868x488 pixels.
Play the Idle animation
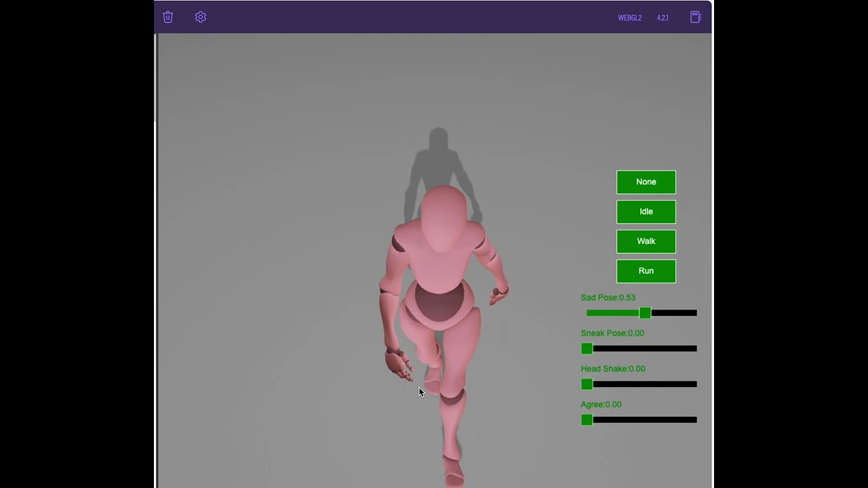coord(646,211)
